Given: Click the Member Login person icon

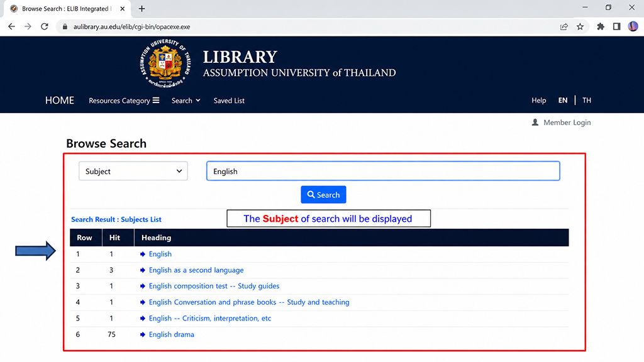Looking at the screenshot, I should [535, 123].
